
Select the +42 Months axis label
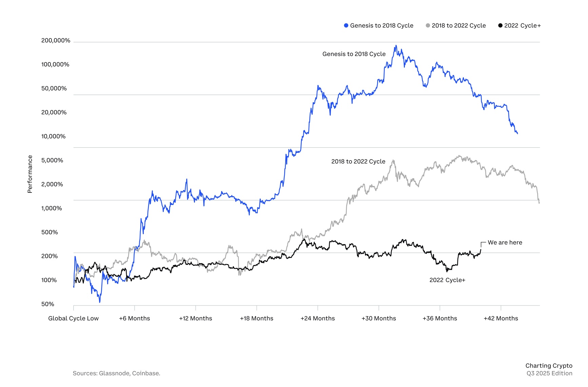click(501, 318)
